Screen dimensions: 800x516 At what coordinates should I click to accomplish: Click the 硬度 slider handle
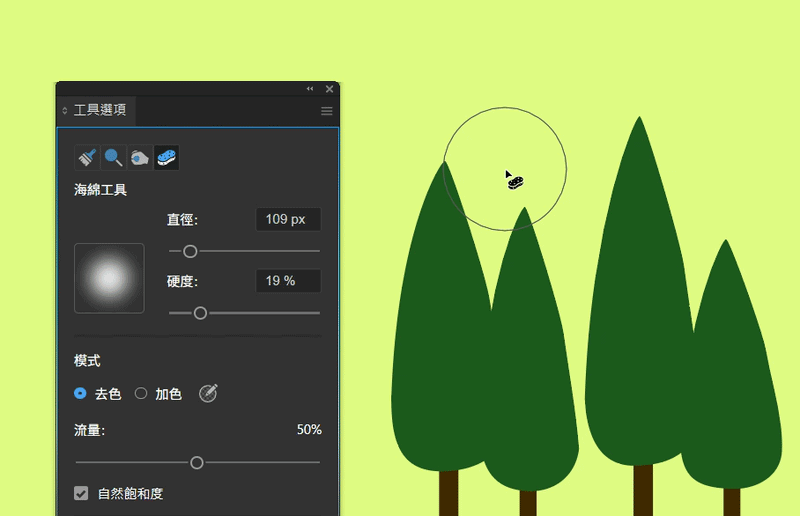[201, 313]
